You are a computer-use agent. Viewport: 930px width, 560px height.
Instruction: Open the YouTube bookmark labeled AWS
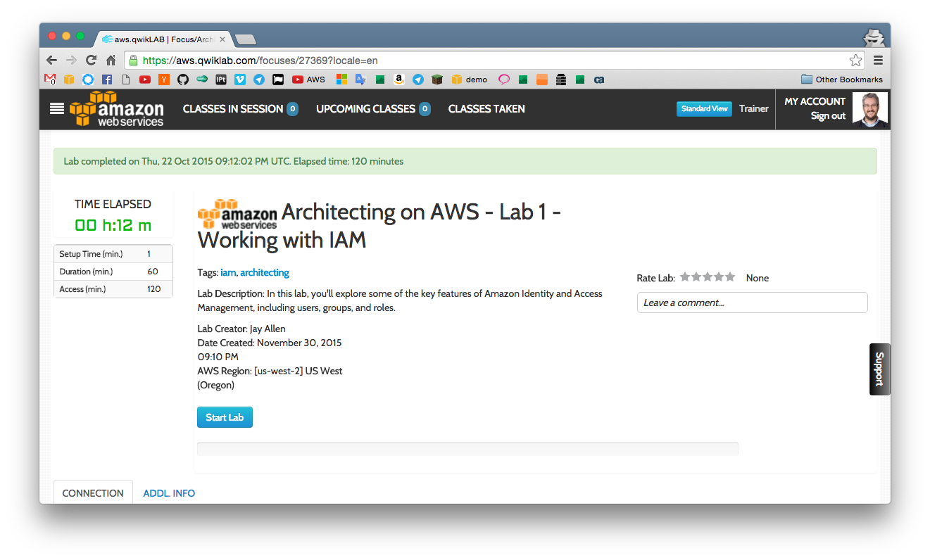tap(309, 79)
